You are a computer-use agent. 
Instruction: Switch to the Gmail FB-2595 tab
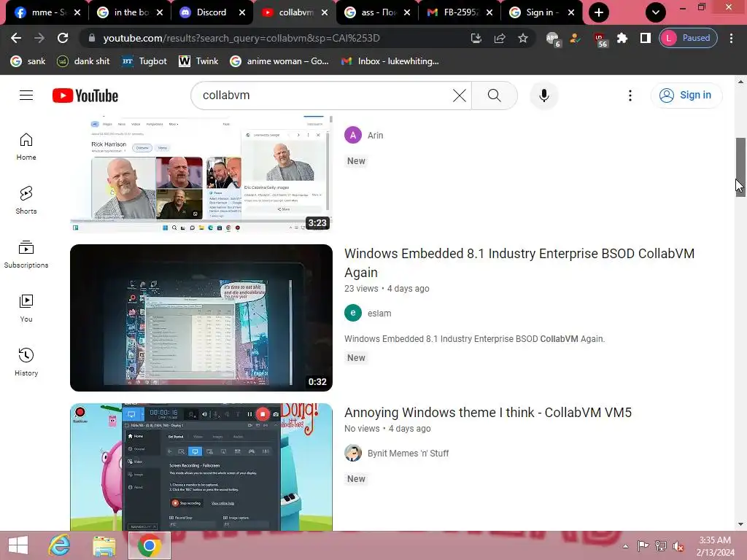(460, 12)
